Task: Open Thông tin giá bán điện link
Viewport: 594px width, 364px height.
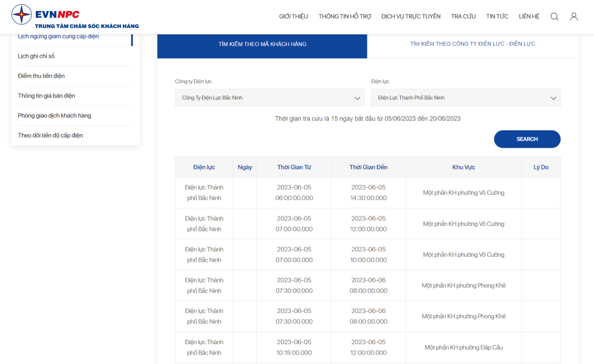Action: coord(46,96)
